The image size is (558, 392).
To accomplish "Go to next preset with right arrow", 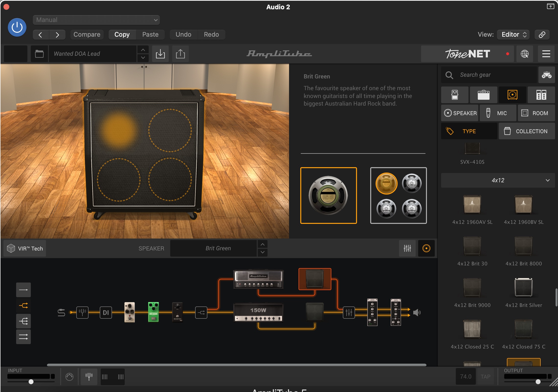I will tap(57, 35).
